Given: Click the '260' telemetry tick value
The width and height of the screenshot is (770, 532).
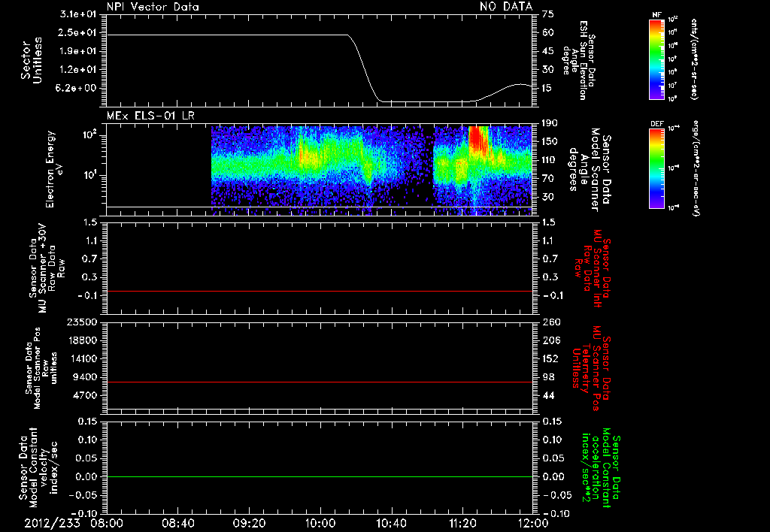Looking at the screenshot, I should (x=550, y=322).
